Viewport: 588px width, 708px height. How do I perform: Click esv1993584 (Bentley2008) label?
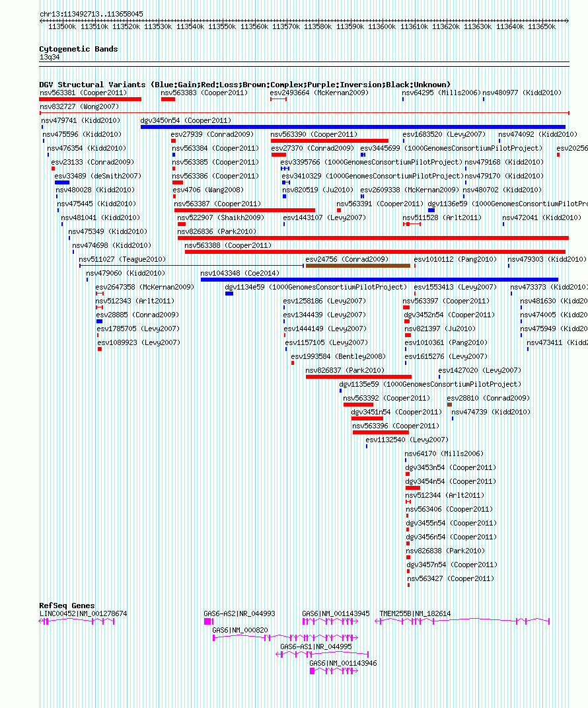coord(338,357)
